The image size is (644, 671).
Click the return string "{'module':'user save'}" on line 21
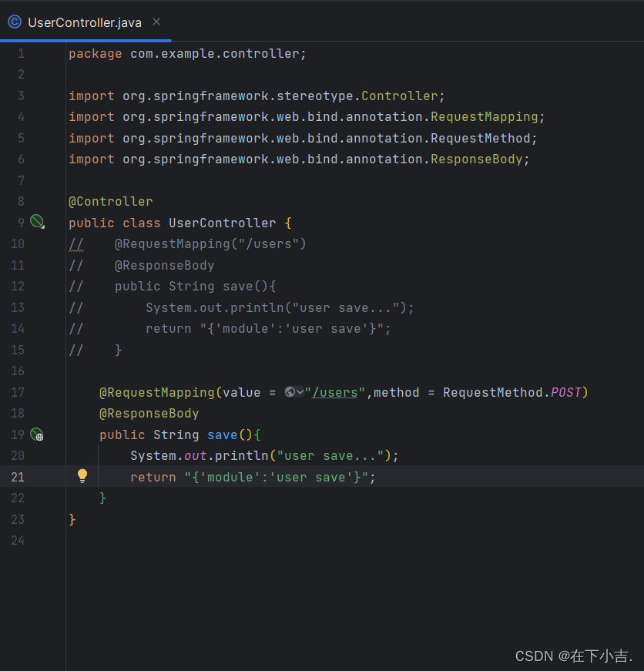tap(277, 477)
